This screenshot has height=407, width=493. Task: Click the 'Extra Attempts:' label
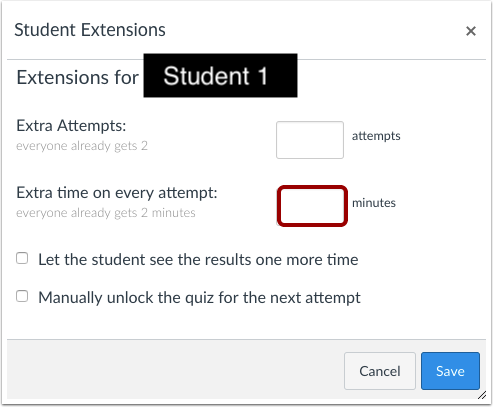(71, 126)
